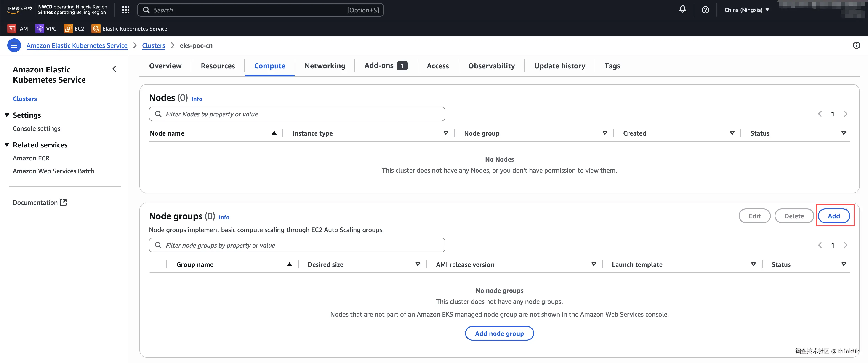The image size is (868, 363).
Task: Open the services grid menu icon
Action: point(126,10)
